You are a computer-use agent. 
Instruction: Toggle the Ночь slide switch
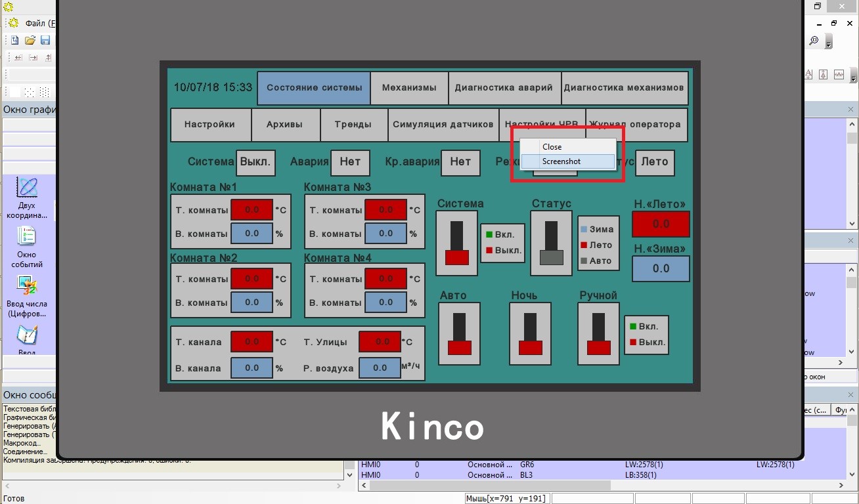[x=531, y=333]
